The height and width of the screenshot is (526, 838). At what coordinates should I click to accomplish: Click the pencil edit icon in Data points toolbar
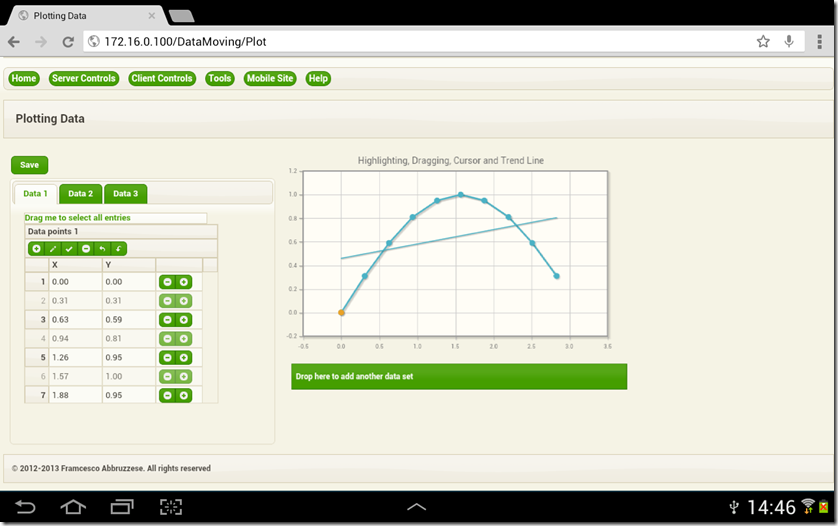pyautogui.click(x=53, y=249)
